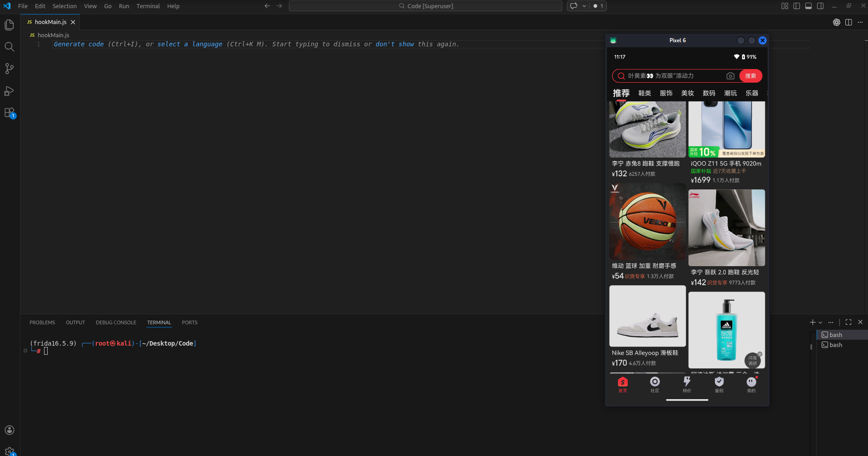Viewport: 868px width, 456px height.
Task: Tap the 问卷调研 floating survey button
Action: [x=753, y=361]
